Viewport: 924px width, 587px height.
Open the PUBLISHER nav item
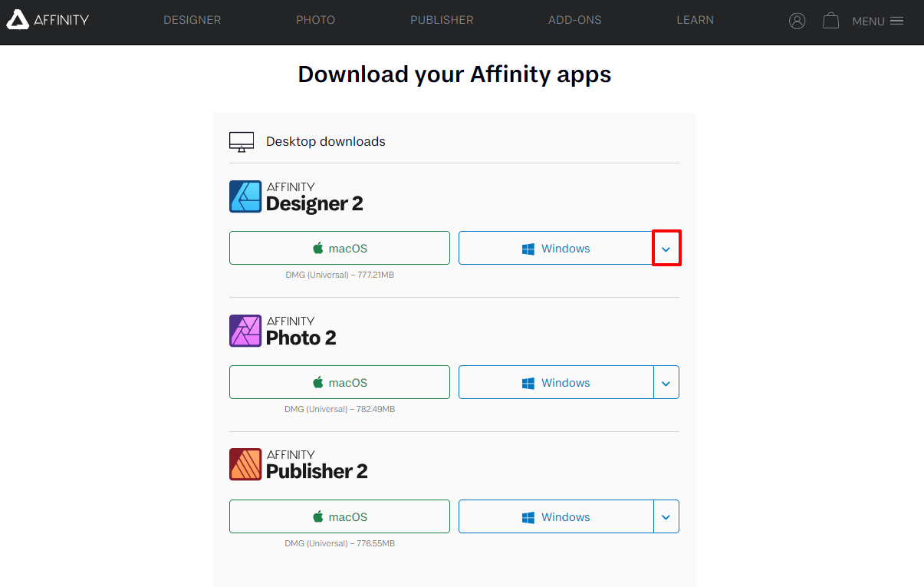tap(442, 20)
